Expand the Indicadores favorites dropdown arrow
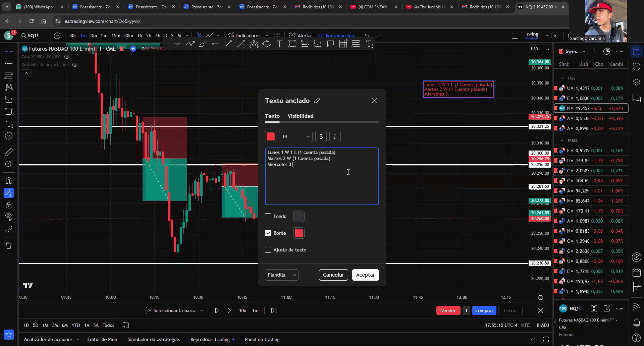 click(x=267, y=36)
